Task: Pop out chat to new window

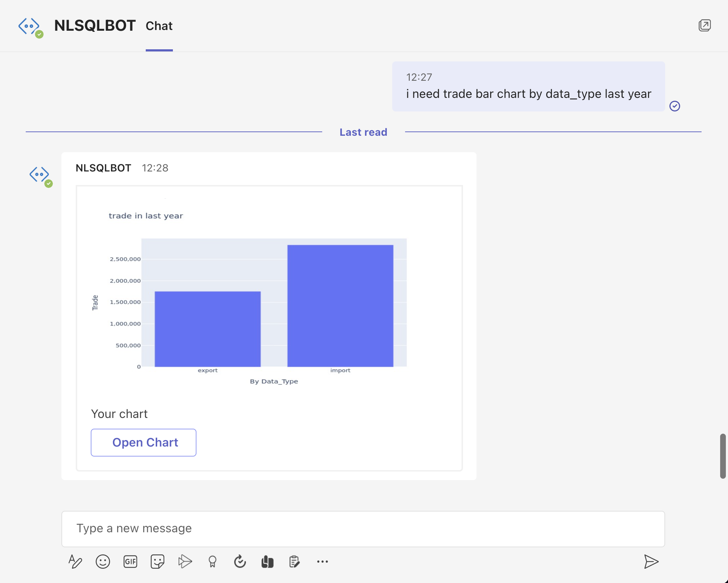Action: click(704, 25)
